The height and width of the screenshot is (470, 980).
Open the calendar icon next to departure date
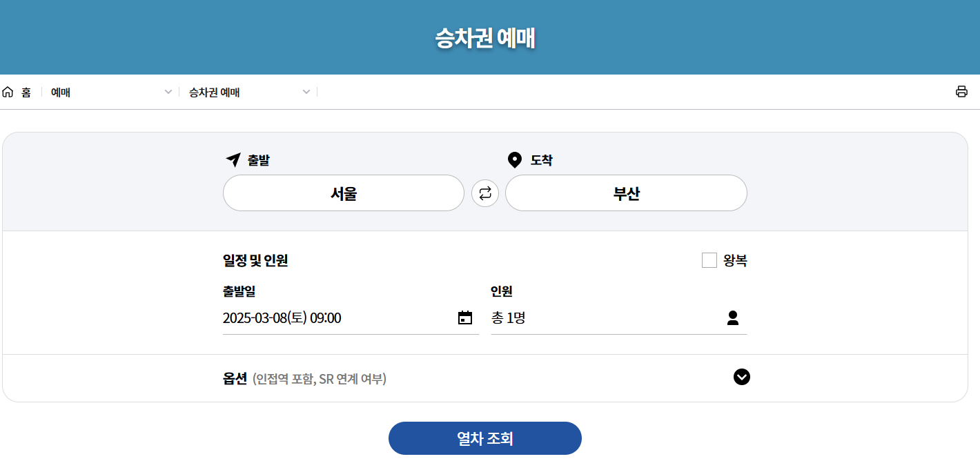click(x=466, y=317)
